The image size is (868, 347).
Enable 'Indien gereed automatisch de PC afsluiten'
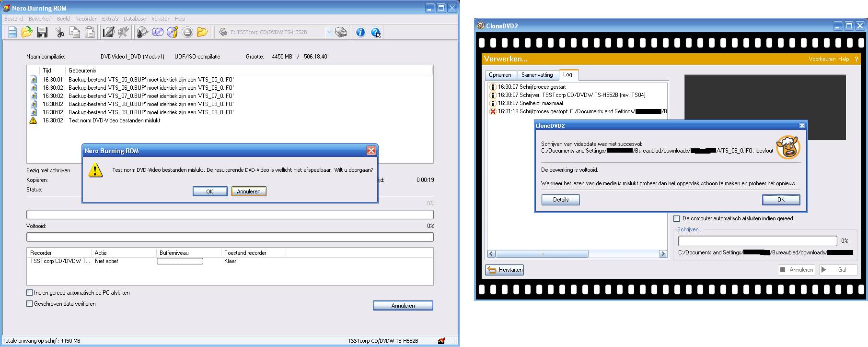(29, 293)
